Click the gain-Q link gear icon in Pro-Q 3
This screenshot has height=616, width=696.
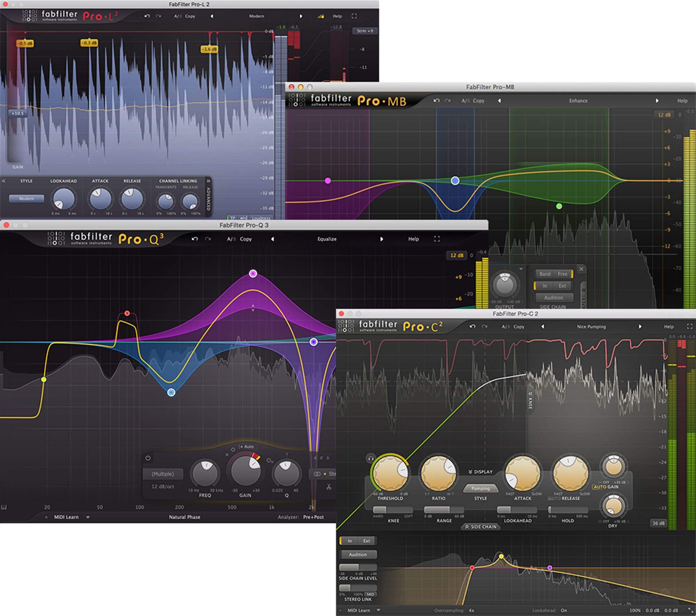click(269, 460)
